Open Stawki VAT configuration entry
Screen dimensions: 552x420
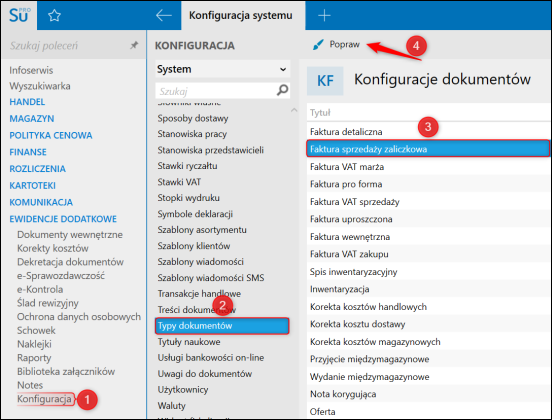pos(179,182)
